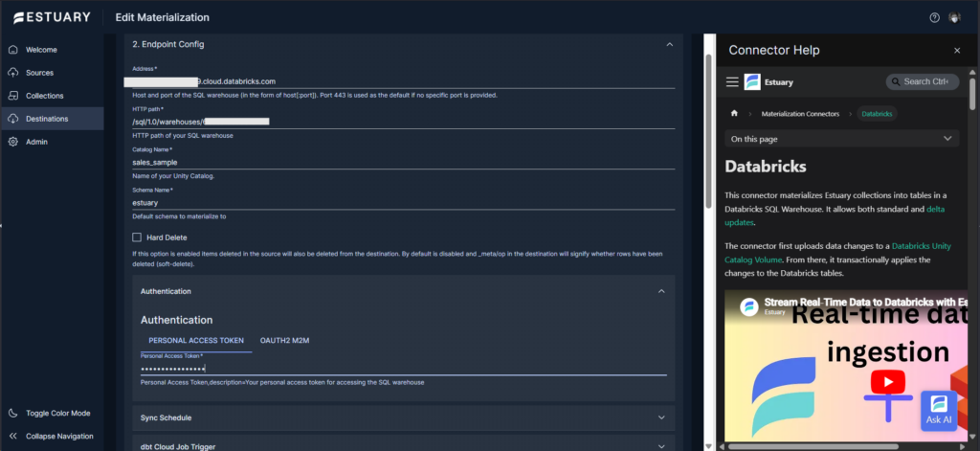Click the HTTP path input field
Viewport: 980px width, 451px height.
[404, 122]
